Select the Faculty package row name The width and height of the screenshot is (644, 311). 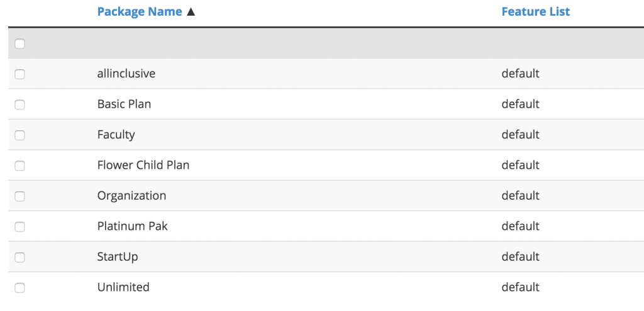[116, 135]
